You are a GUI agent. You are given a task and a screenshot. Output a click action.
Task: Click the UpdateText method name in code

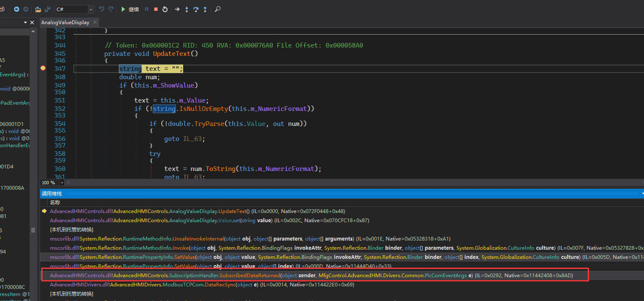[x=171, y=54]
